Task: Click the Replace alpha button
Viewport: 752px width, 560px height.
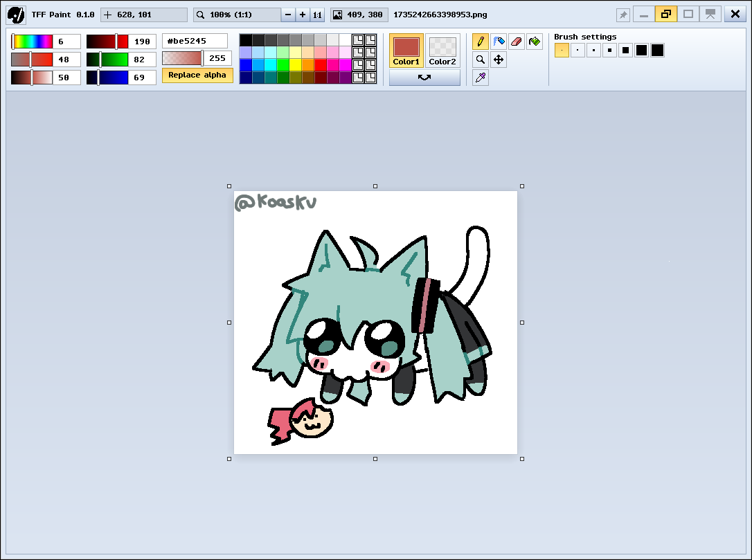Action: point(197,75)
